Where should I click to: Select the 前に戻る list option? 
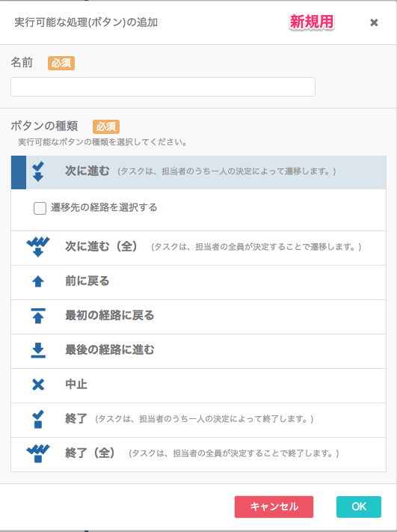coord(199,282)
